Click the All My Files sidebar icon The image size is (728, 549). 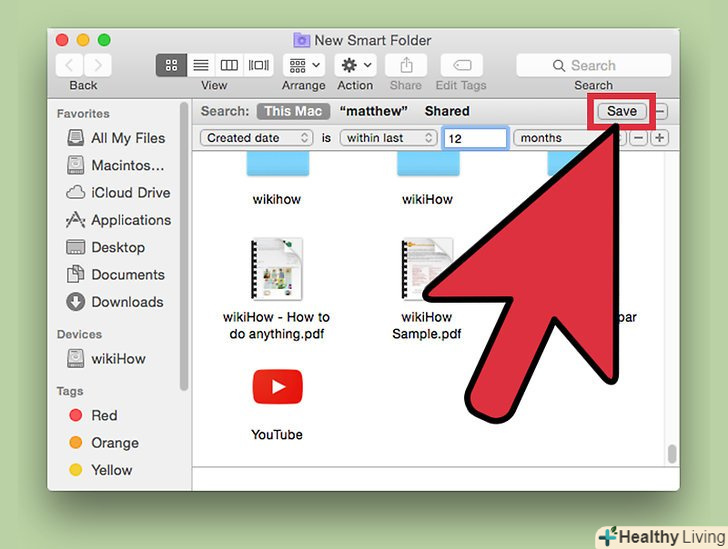[76, 138]
